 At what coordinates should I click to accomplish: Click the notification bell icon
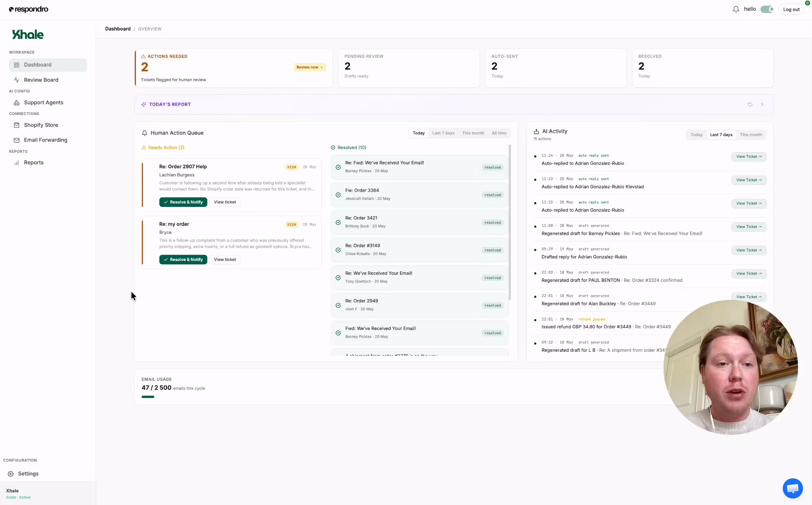[x=736, y=9]
